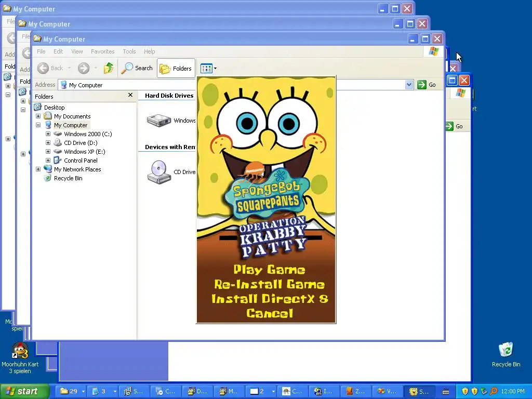The image size is (532, 399).
Task: Select Windows XP (E:) in the tree
Action: coord(85,152)
